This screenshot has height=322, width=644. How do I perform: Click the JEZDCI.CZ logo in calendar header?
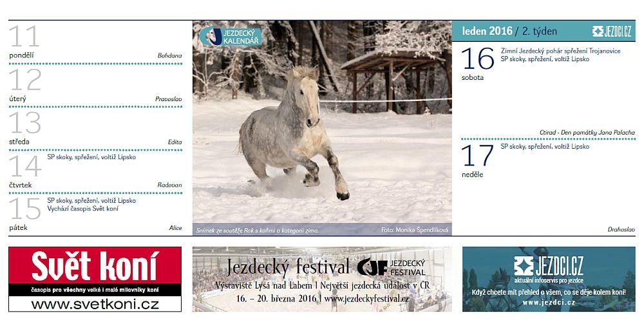(612, 31)
